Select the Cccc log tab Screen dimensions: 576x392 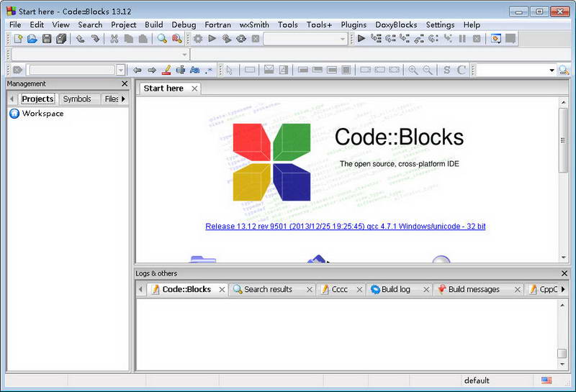click(339, 289)
